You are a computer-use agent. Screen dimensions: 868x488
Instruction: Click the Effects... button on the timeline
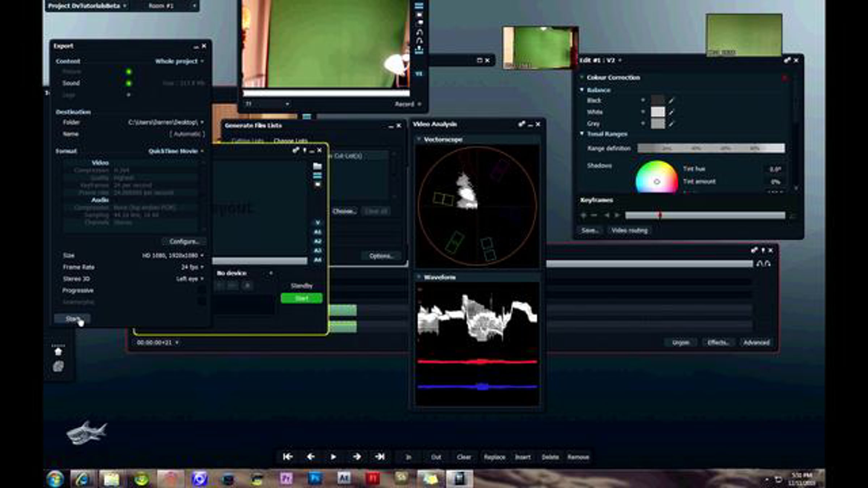click(718, 342)
